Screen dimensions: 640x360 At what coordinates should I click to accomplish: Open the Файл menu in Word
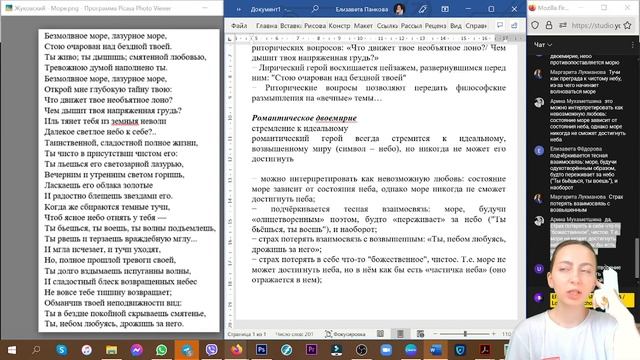[x=239, y=25]
